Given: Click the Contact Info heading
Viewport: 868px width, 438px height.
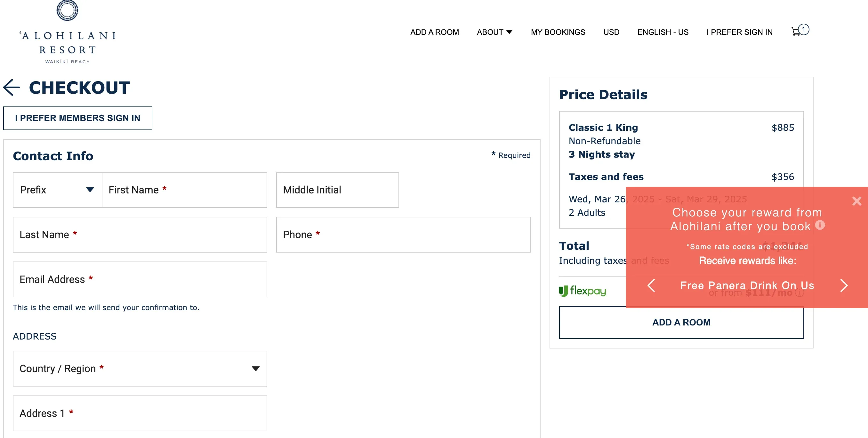Looking at the screenshot, I should click(53, 156).
